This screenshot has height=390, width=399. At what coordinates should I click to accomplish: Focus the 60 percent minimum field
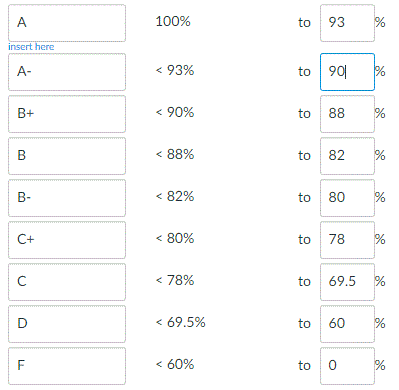pyautogui.click(x=347, y=324)
